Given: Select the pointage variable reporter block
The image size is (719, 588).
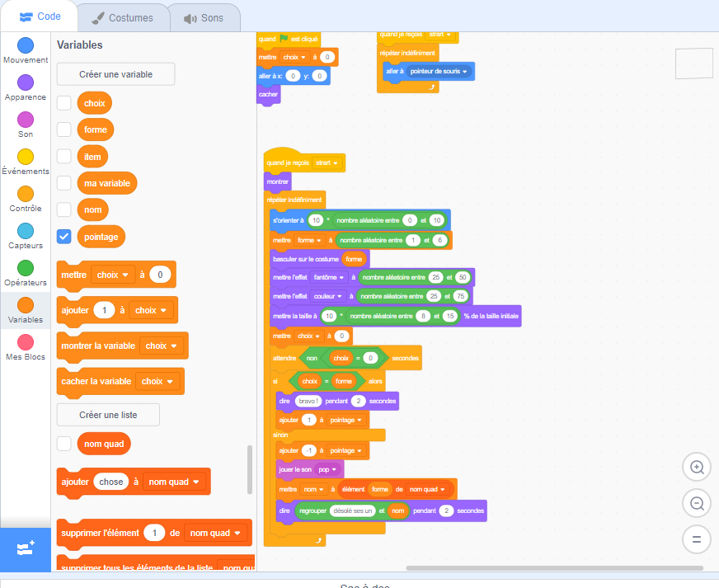Looking at the screenshot, I should click(101, 237).
